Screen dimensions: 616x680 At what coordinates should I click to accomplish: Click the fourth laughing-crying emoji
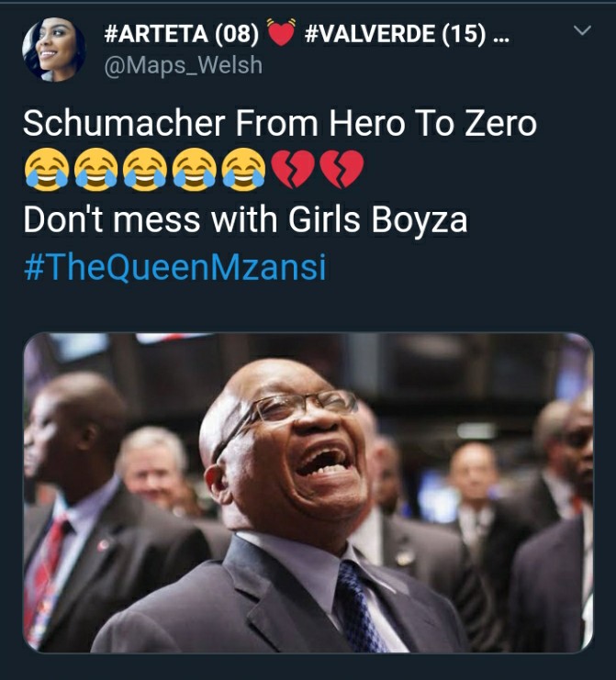pyautogui.click(x=195, y=170)
